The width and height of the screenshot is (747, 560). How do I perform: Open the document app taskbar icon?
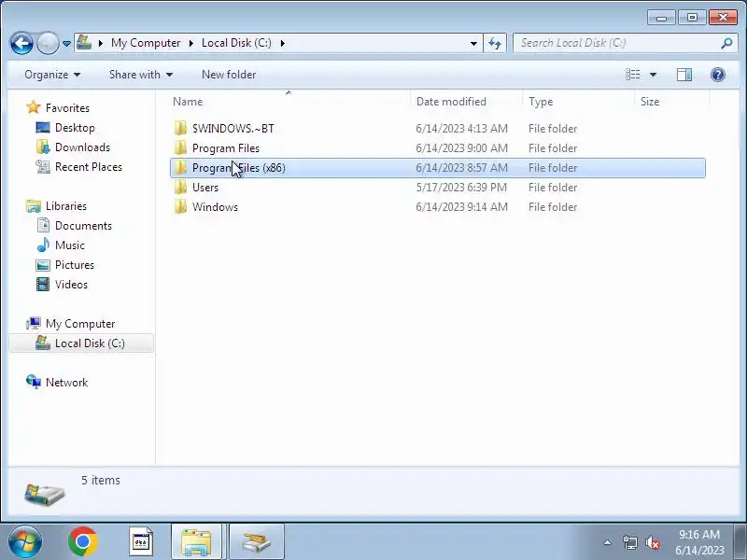tap(141, 542)
